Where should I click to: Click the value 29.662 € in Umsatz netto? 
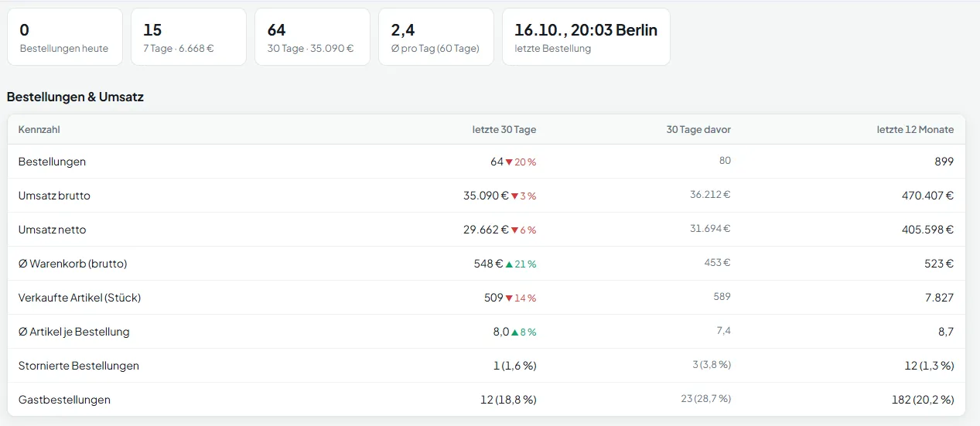(x=486, y=230)
